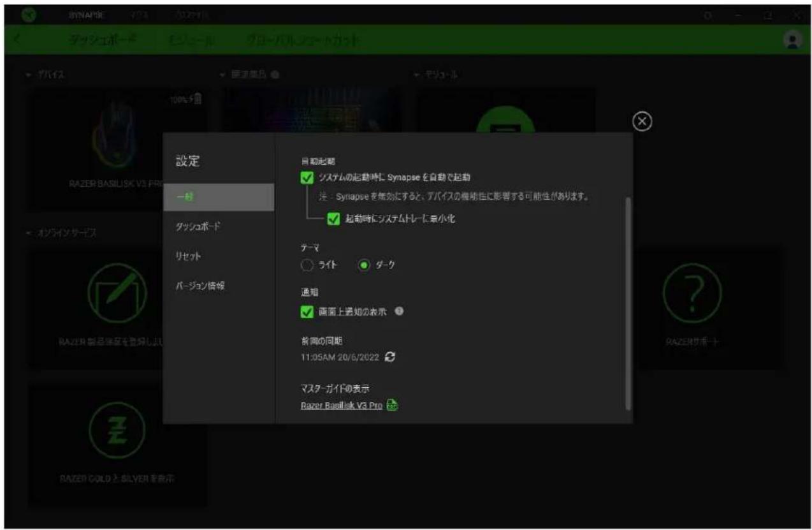This screenshot has width=812, height=530.
Task: Collapse the デバイス section arrow
Action: click(30, 76)
